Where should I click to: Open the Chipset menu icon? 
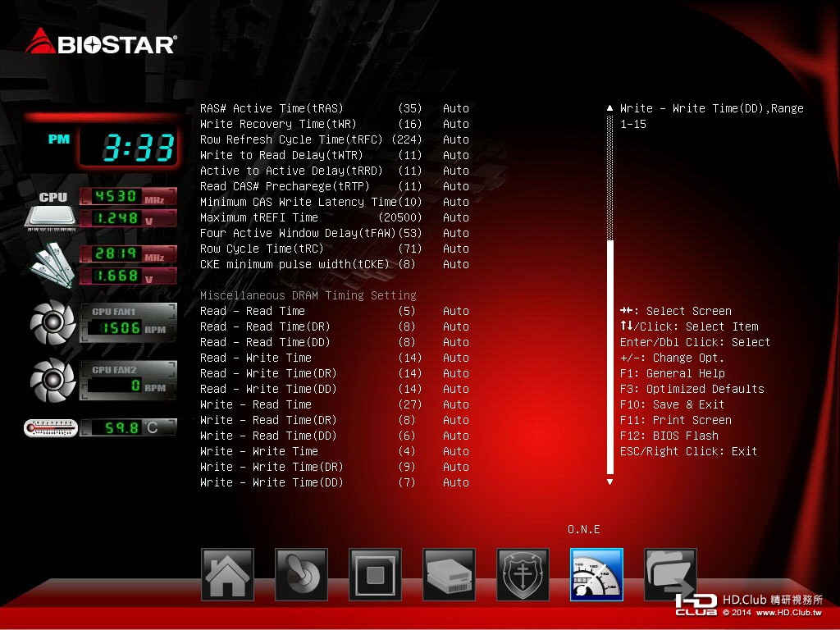pyautogui.click(x=375, y=575)
